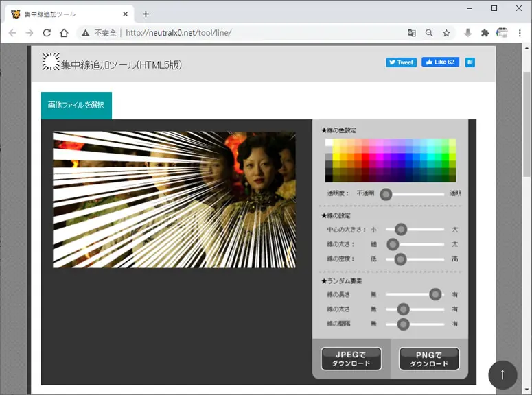Click the transparency slider handle
The image size is (532, 395).
pos(386,194)
